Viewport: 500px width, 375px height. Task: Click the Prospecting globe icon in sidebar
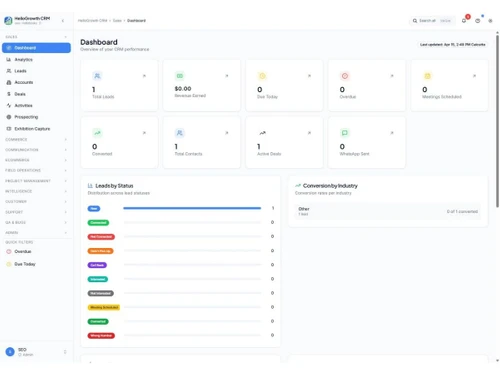pyautogui.click(x=9, y=117)
